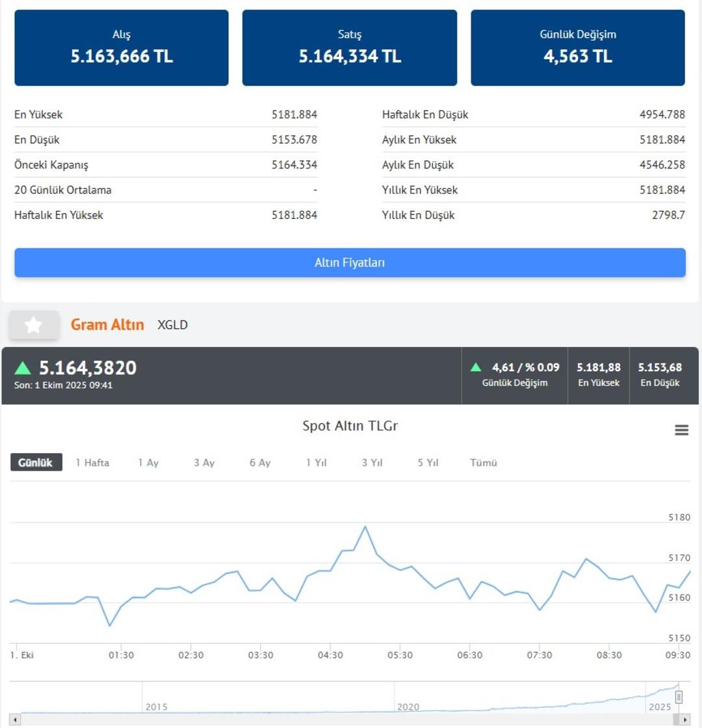Screen dimensions: 702x728
Task: Select the Günlük time range
Action: pos(36,463)
